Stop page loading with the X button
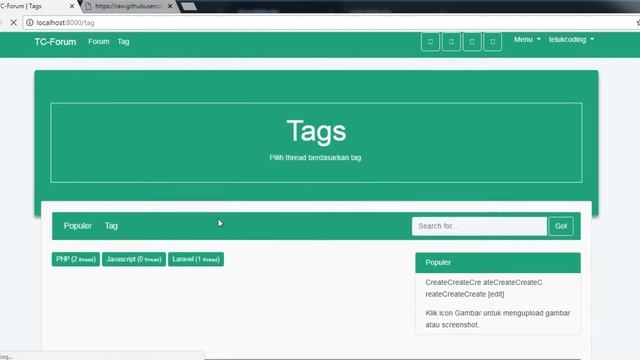 pyautogui.click(x=13, y=23)
